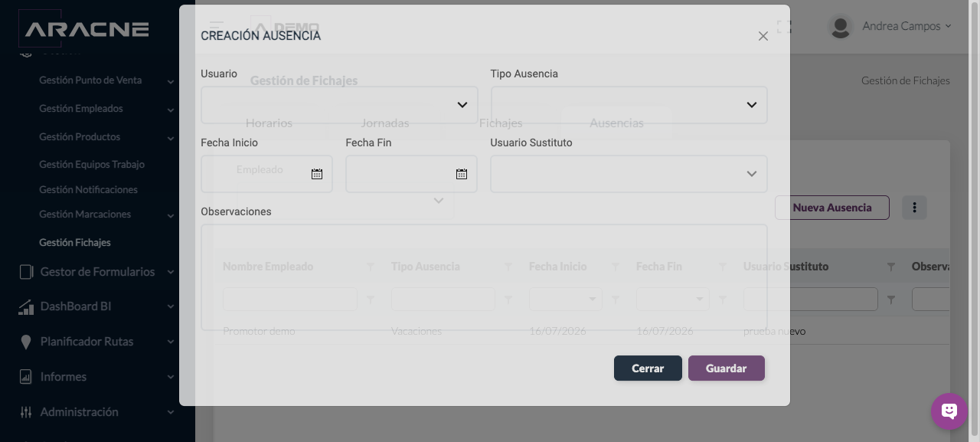Expand Gestión Punto de Venta in the sidebar
Viewport: 980px width, 442px height.
point(106,80)
